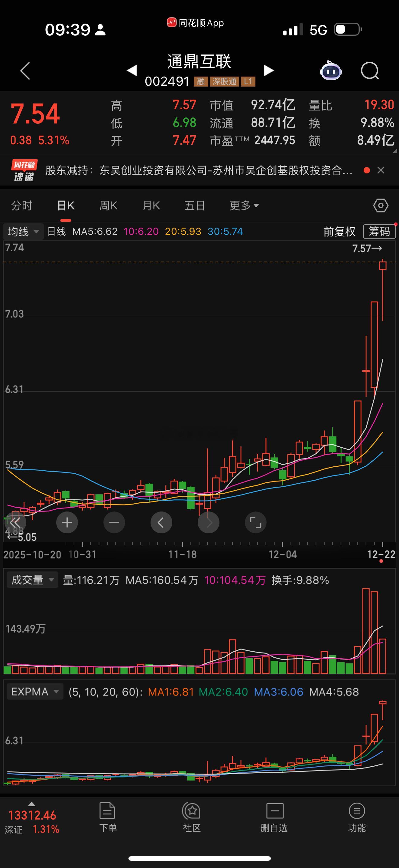
Task: Open 成交量 indicator dropdown
Action: coord(32,580)
